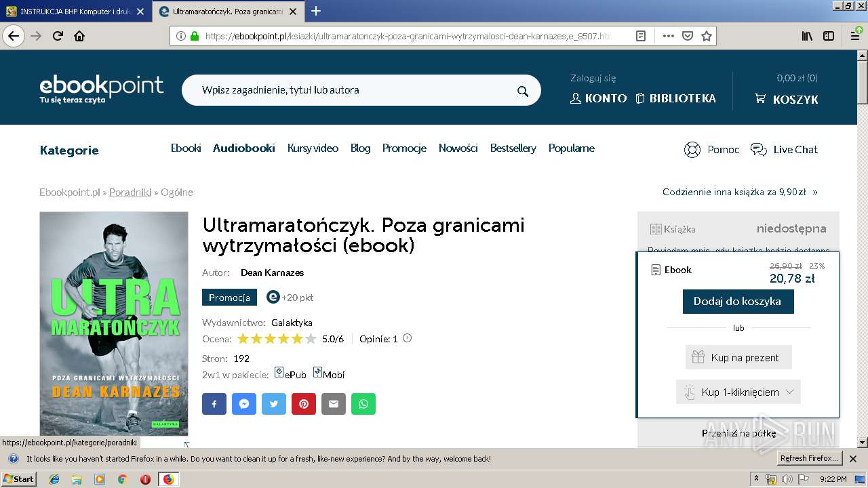Click the search magnifier icon
The width and height of the screenshot is (868, 488).
coord(522,91)
